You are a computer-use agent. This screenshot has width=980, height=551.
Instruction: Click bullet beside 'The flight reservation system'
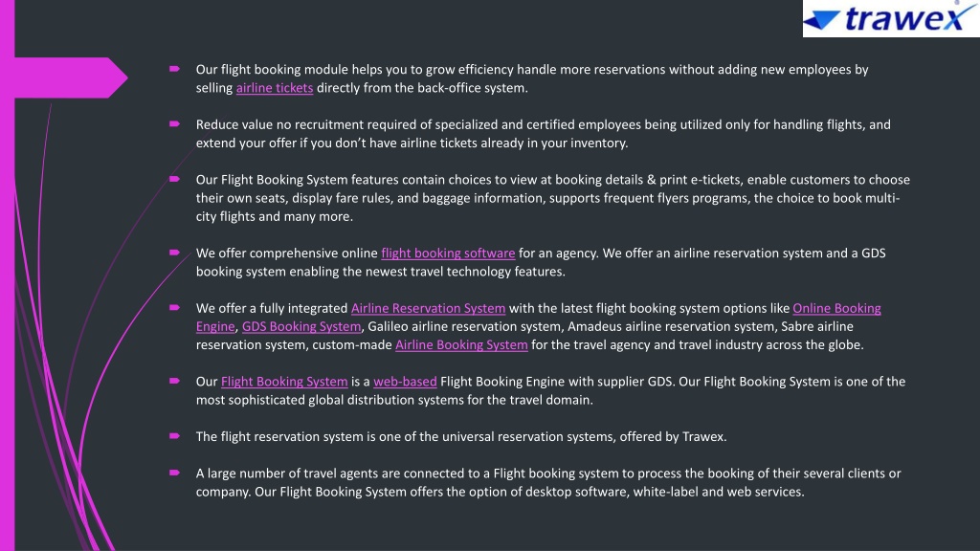(174, 435)
